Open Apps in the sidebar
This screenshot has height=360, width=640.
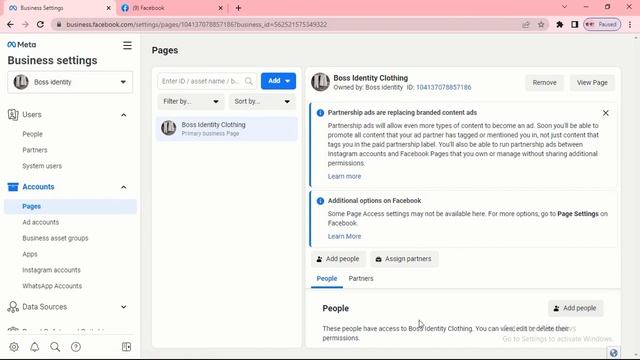[x=30, y=254]
